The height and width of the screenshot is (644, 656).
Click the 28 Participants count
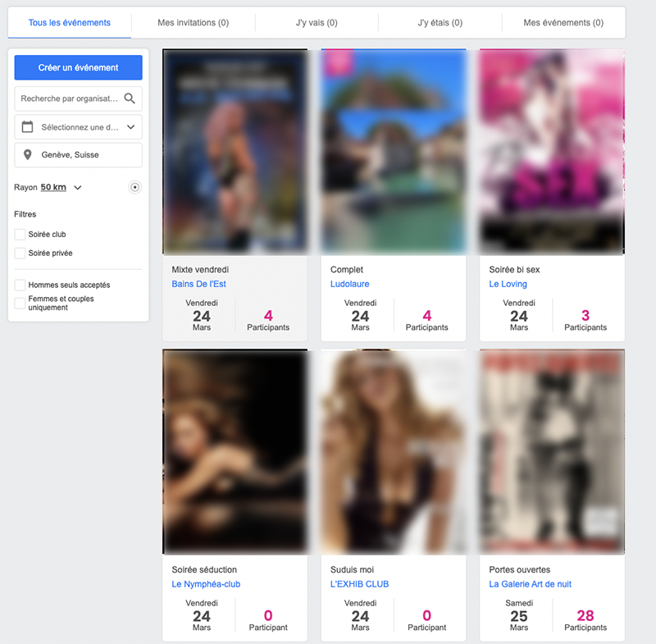(585, 620)
